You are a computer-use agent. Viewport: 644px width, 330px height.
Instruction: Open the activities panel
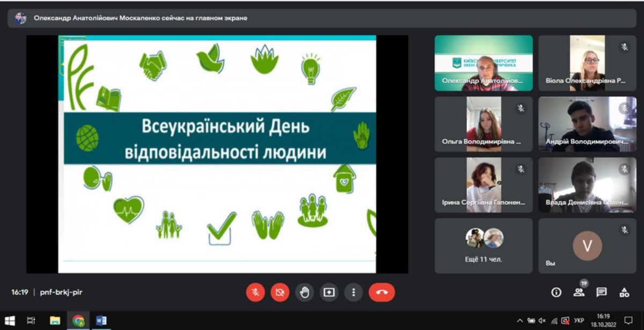click(x=624, y=292)
